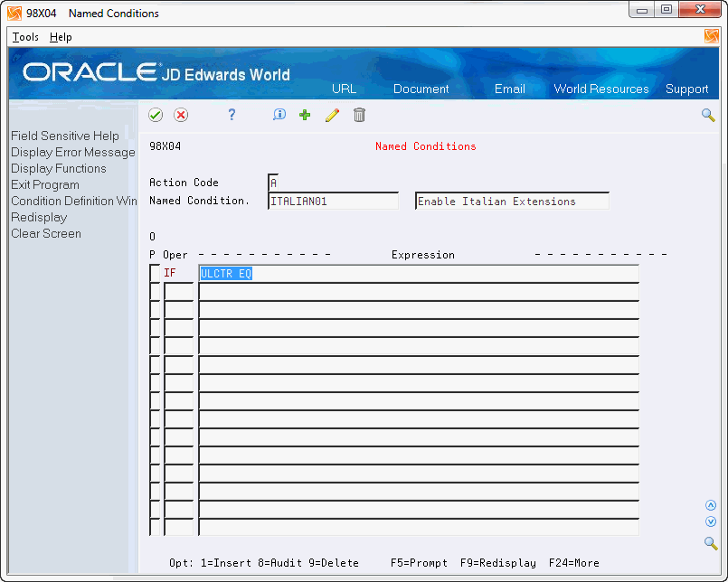Click the 98X04 program ID text
Image resolution: width=728 pixels, height=582 pixels.
[165, 146]
